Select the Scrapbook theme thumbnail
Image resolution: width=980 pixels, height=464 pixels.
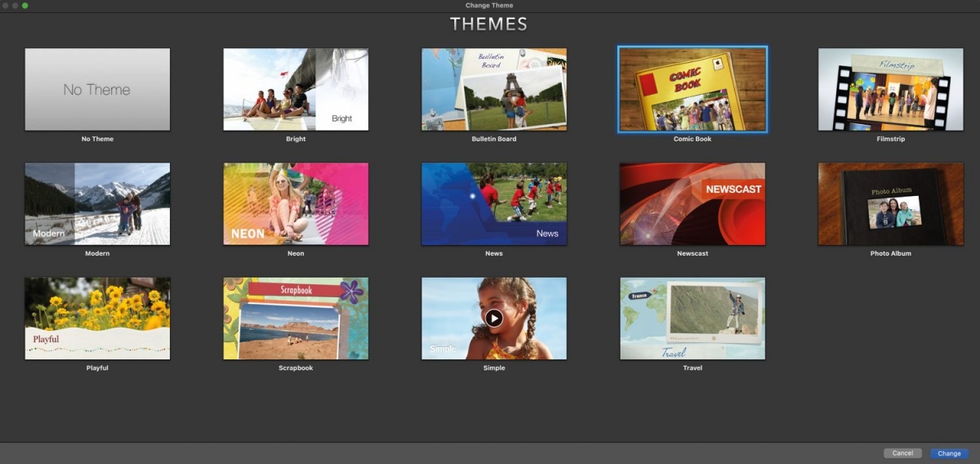pyautogui.click(x=296, y=319)
